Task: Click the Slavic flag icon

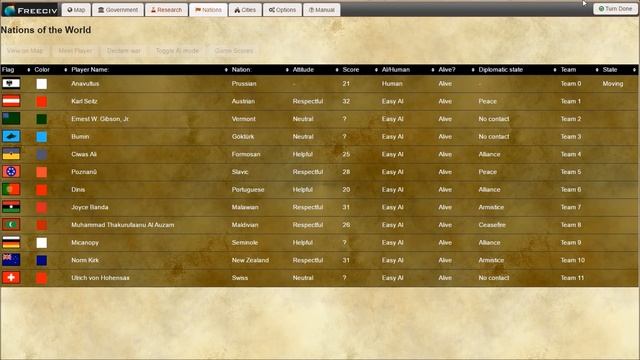Action: point(11,172)
